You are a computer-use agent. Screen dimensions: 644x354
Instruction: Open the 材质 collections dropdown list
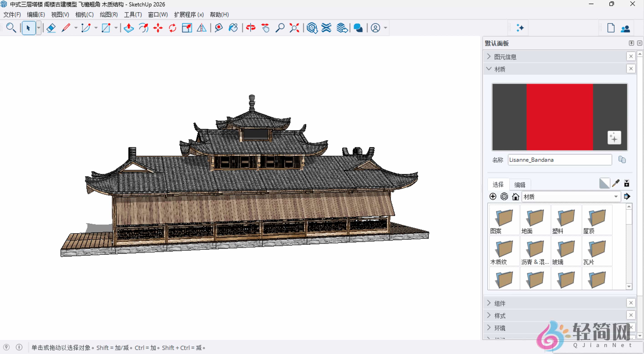pyautogui.click(x=616, y=197)
